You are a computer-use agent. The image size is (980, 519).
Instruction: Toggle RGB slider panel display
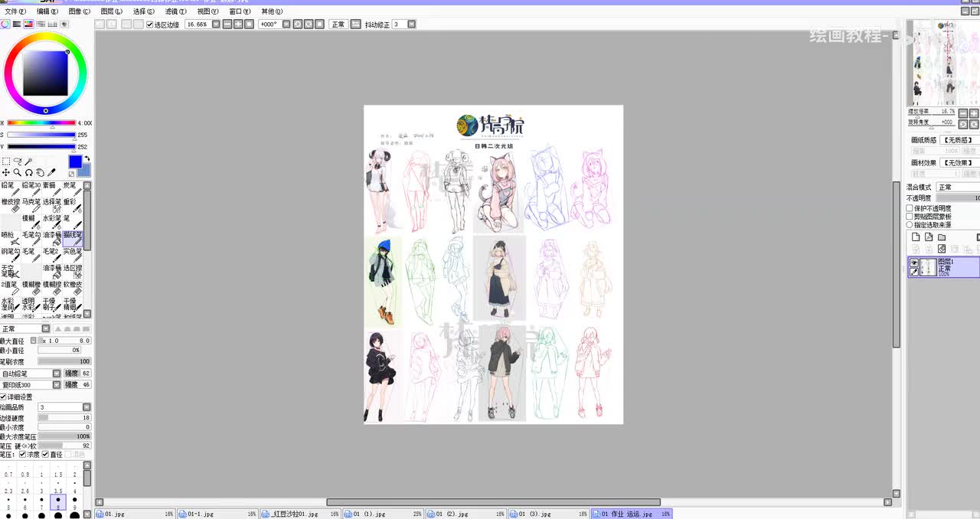click(16, 24)
